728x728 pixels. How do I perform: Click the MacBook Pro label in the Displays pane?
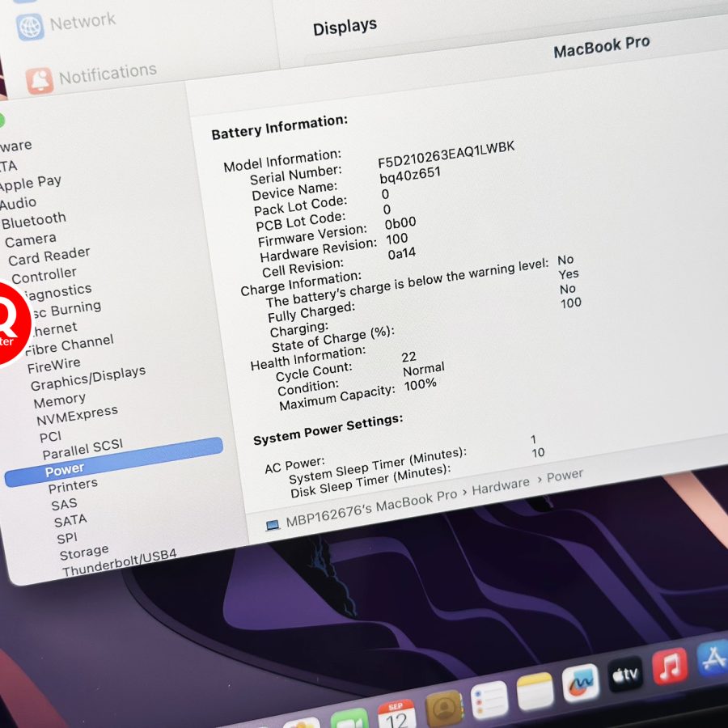pyautogui.click(x=602, y=46)
